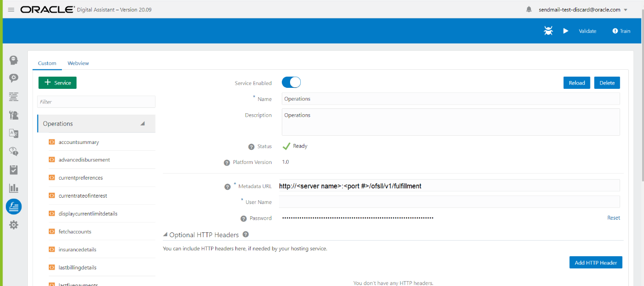
Task: Click the sendmail-test-discard@oracle.com account name
Action: [x=579, y=9]
